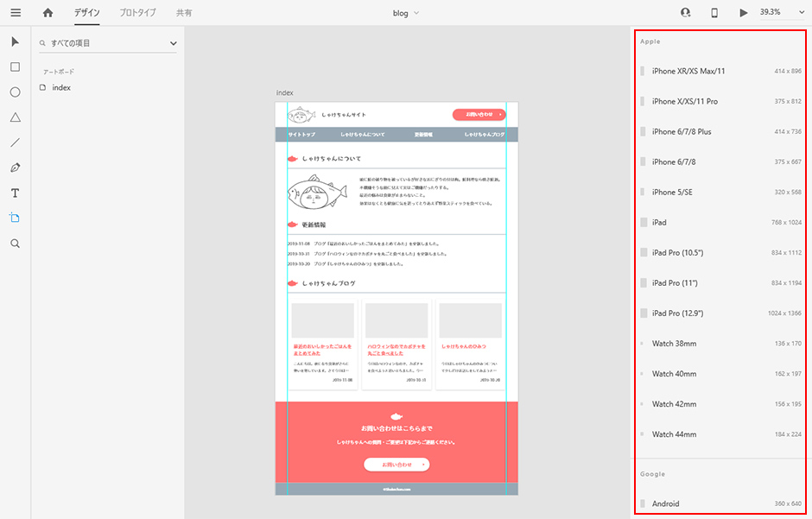Select the Polygon triangle tool
812x519 pixels.
pyautogui.click(x=15, y=117)
